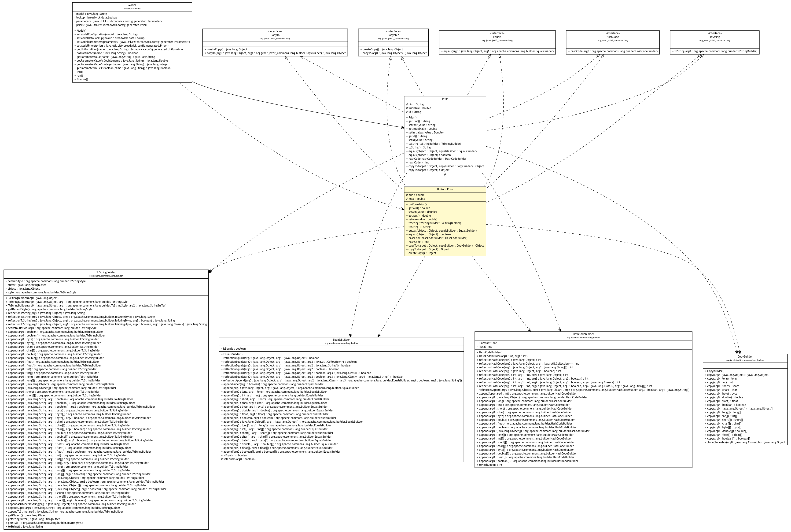Select '+ getMin() : double' method

click(418, 208)
